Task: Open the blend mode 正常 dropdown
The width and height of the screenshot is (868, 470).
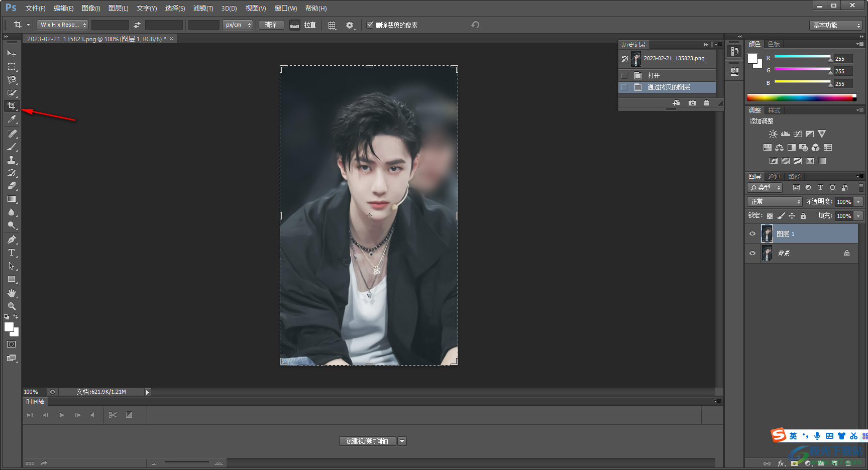Action: [x=774, y=201]
